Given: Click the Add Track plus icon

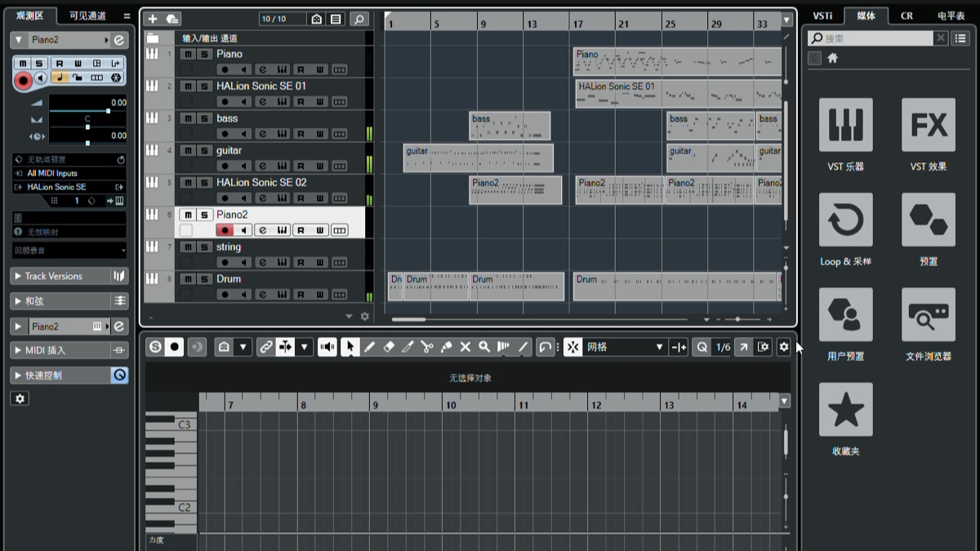Looking at the screenshot, I should [x=153, y=19].
